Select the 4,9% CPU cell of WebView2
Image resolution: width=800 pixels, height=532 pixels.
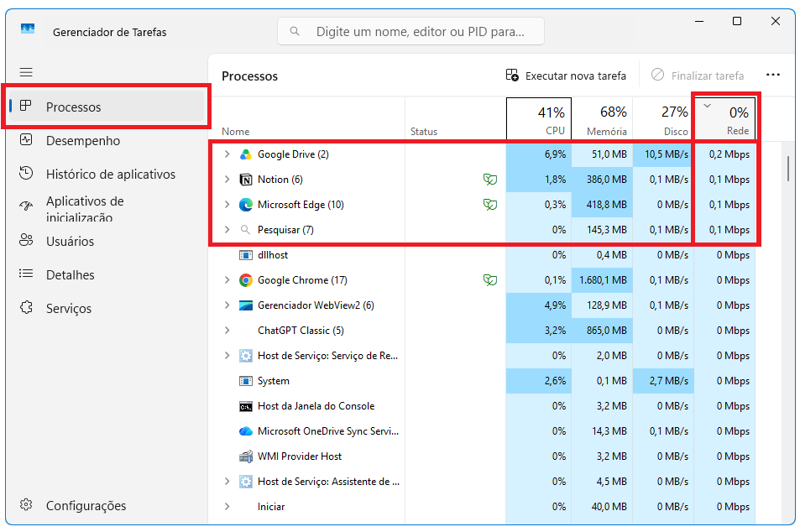pyautogui.click(x=539, y=305)
